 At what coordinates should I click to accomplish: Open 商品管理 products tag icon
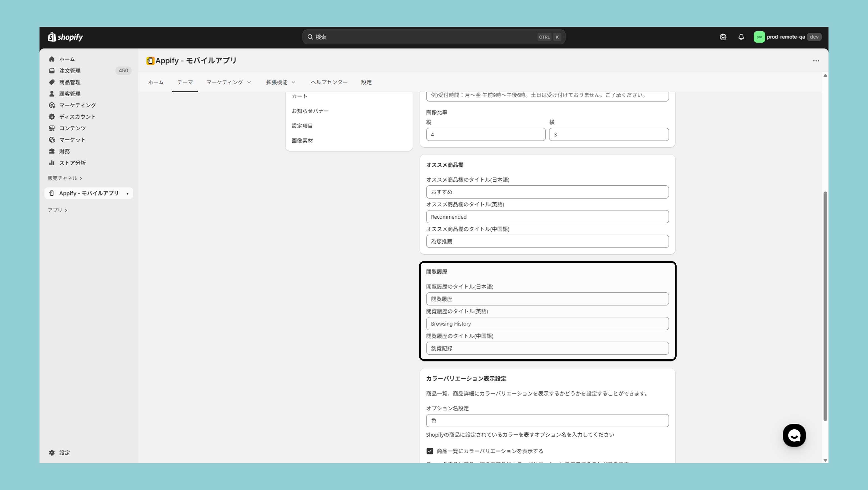click(x=52, y=82)
